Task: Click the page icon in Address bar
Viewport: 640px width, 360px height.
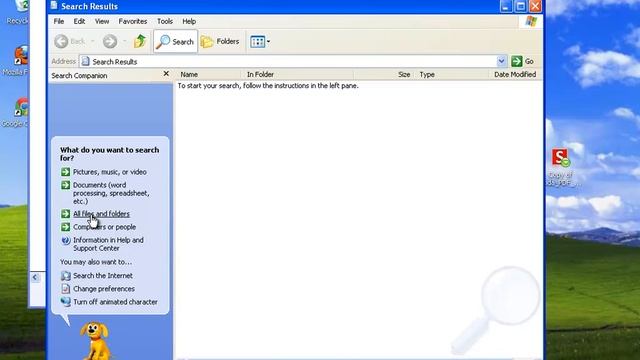Action: click(x=85, y=61)
